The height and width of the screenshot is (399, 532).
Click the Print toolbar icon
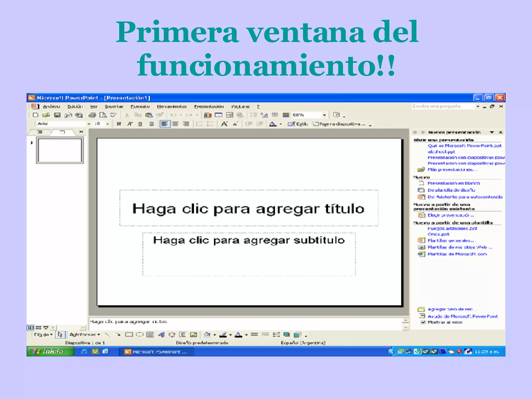[92, 115]
